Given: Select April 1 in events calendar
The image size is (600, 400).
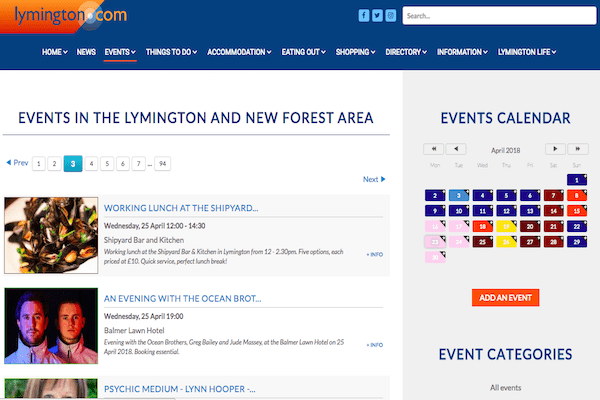Looking at the screenshot, I should [577, 180].
